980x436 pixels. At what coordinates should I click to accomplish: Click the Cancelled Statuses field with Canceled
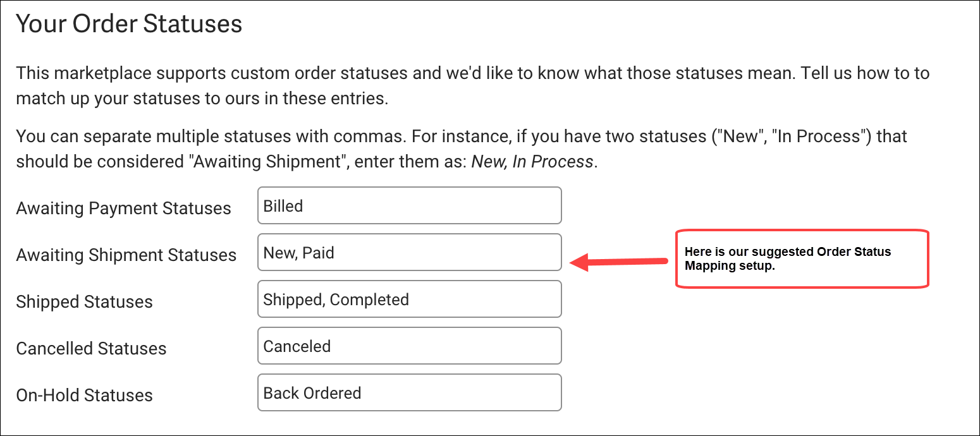410,346
